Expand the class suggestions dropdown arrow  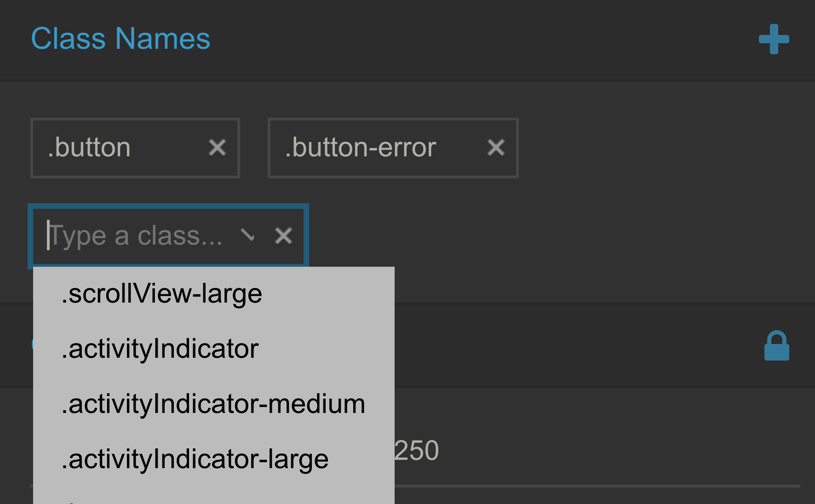tap(247, 235)
